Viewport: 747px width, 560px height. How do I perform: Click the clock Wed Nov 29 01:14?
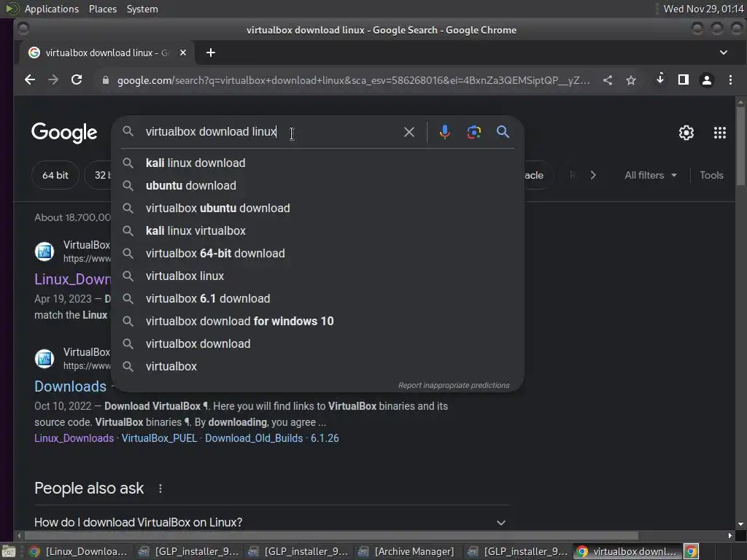click(703, 9)
